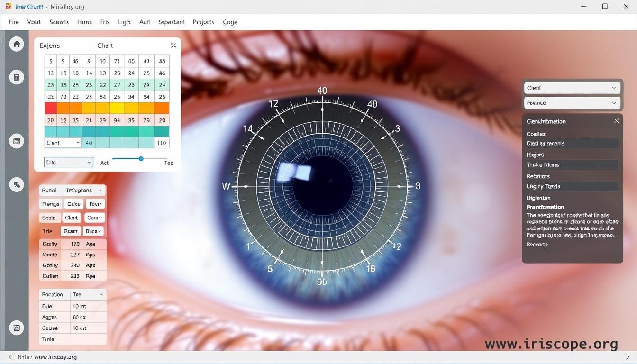Viewport: 637px width, 364px height.
Task: Open the chart panel icon in sidebar
Action: point(16,141)
